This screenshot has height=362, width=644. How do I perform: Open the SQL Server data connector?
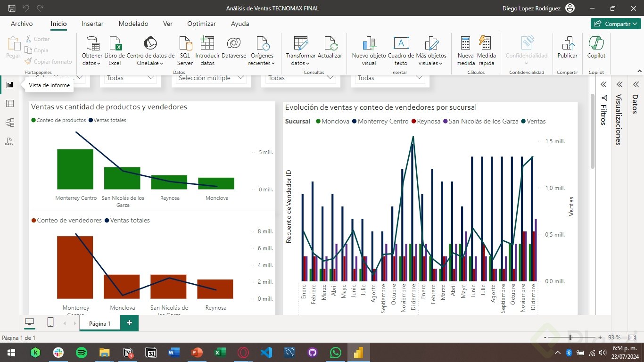point(185,44)
